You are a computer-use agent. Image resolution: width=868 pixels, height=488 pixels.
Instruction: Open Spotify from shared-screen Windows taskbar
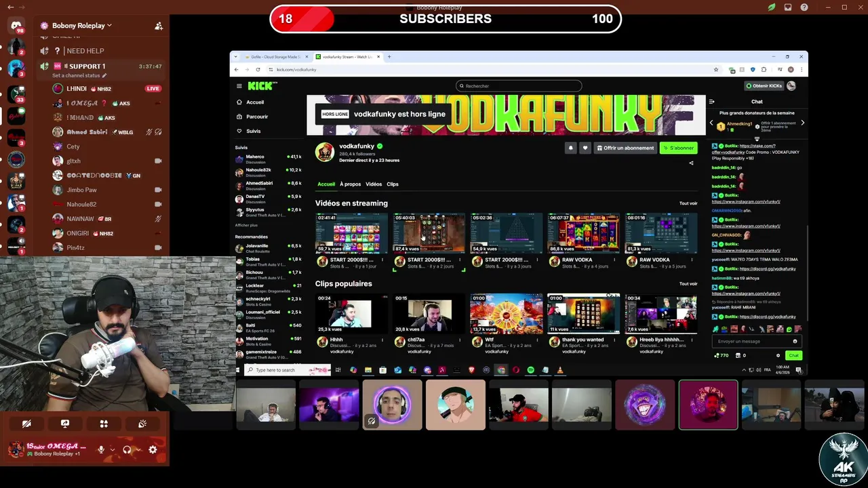pyautogui.click(x=530, y=370)
